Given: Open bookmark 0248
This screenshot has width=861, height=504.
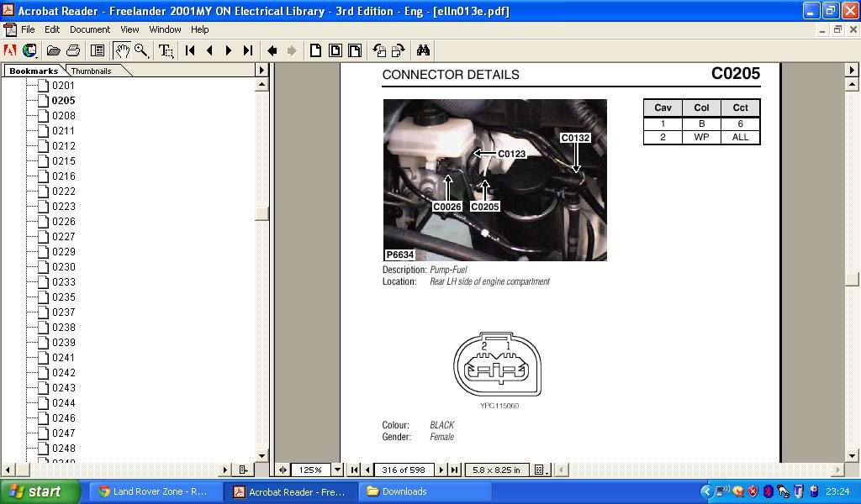Looking at the screenshot, I should (63, 448).
